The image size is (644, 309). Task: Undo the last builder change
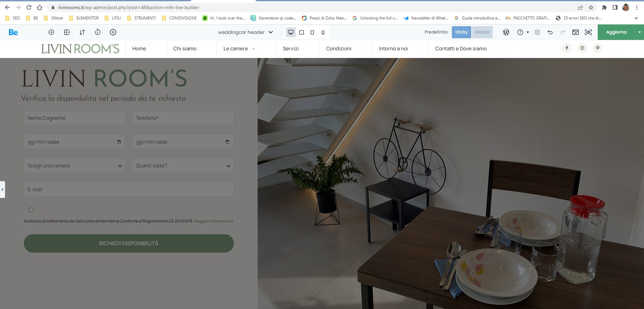pyautogui.click(x=550, y=32)
